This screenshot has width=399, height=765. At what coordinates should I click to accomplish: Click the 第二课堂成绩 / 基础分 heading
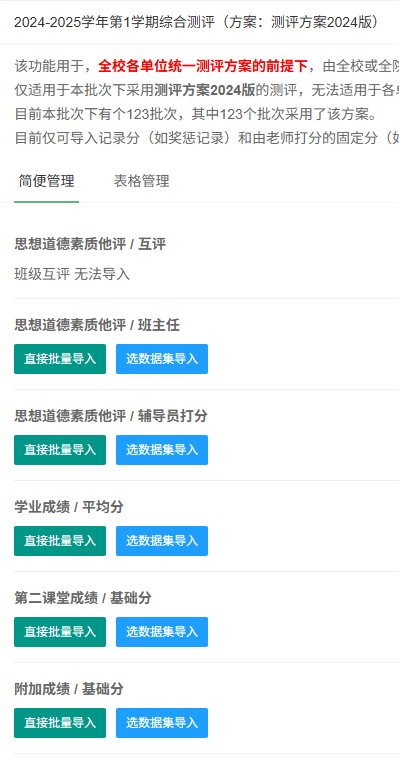coord(83,598)
